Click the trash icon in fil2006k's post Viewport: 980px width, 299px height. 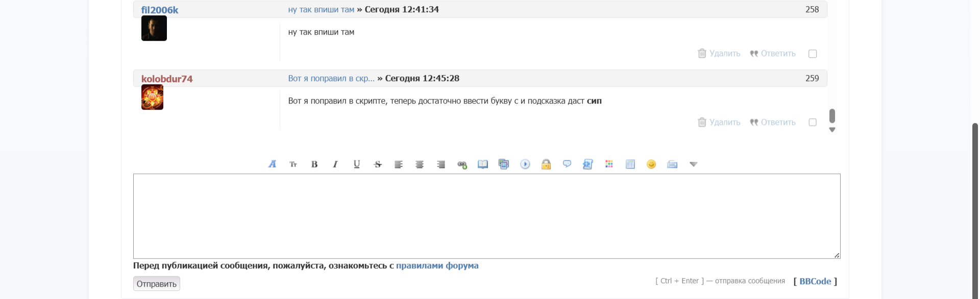[x=702, y=54]
